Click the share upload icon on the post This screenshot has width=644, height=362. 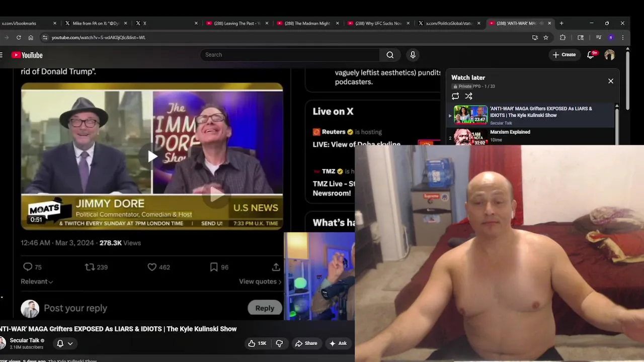276,267
